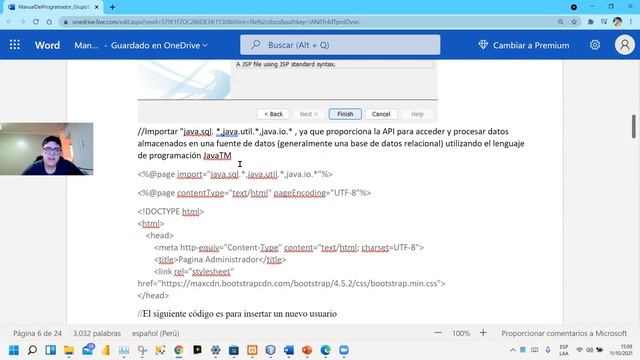Open Microsoft Word from the taskbar
The height and width of the screenshot is (360, 640).
[289, 350]
